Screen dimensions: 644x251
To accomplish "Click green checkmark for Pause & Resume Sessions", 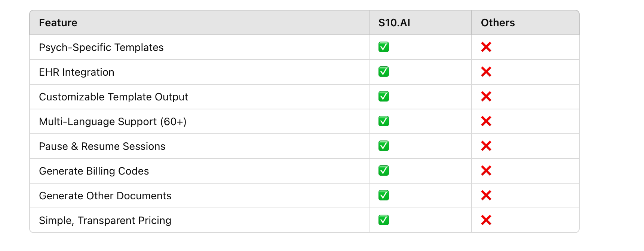I will click(x=384, y=146).
